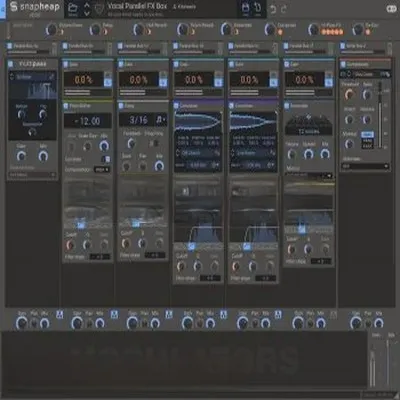Click the Ensemble voices display
Viewport: 400px width, 400px height.
click(x=309, y=124)
